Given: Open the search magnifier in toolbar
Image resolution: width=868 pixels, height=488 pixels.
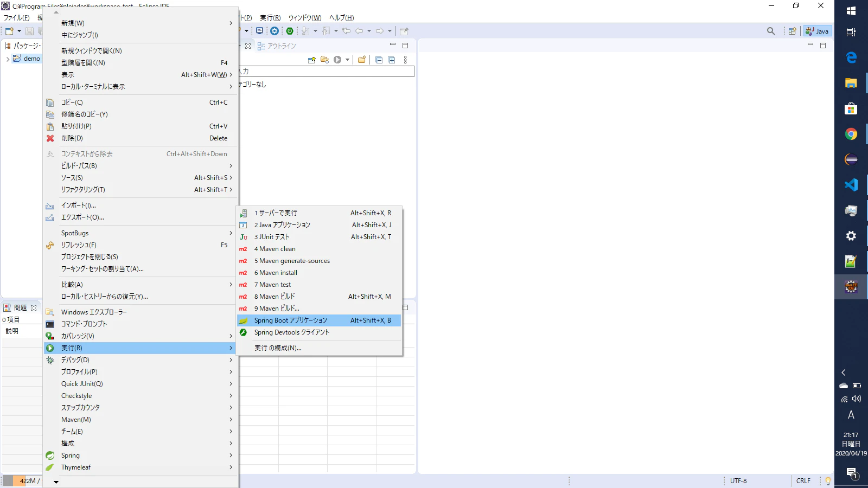Looking at the screenshot, I should point(771,31).
